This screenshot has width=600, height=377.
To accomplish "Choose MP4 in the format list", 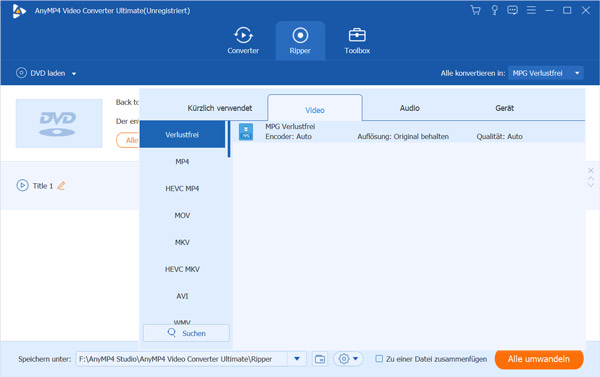I will coord(182,162).
